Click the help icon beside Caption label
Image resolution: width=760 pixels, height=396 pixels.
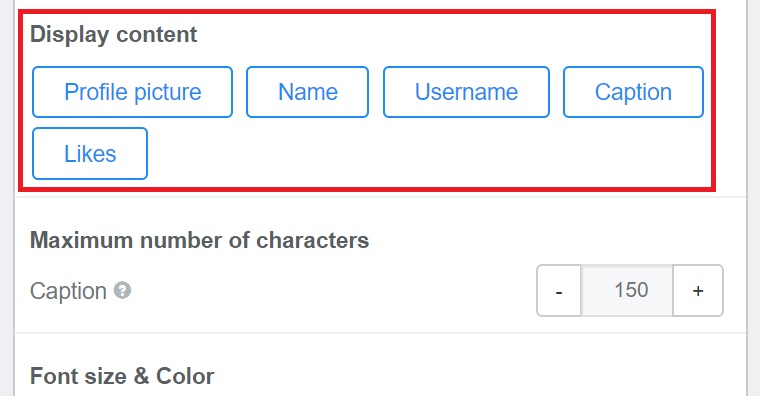(122, 290)
